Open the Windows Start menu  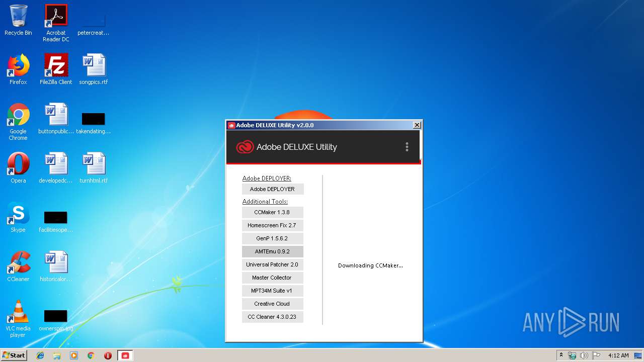[x=14, y=355]
